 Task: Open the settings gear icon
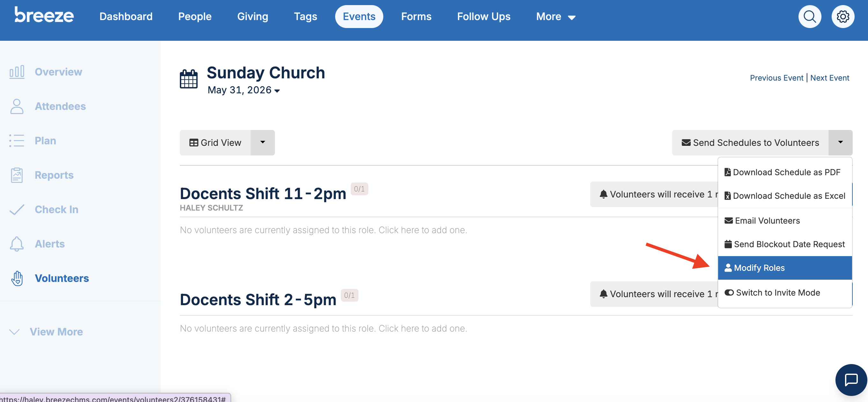click(x=843, y=17)
